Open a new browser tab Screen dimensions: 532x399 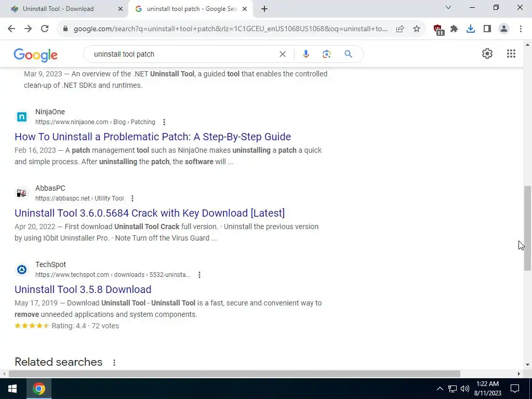pyautogui.click(x=264, y=9)
